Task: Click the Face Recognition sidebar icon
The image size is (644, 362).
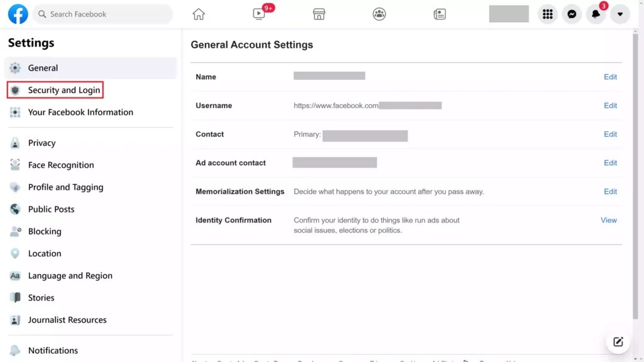Action: [14, 165]
